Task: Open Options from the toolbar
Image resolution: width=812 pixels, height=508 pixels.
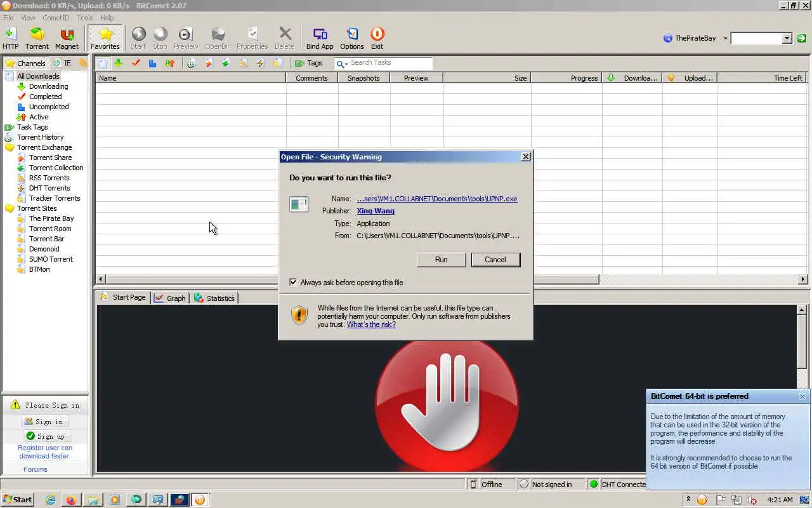Action: [352, 38]
